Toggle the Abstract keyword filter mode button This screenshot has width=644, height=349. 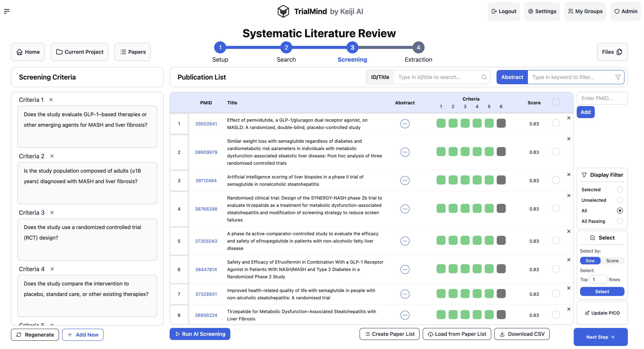(x=512, y=77)
